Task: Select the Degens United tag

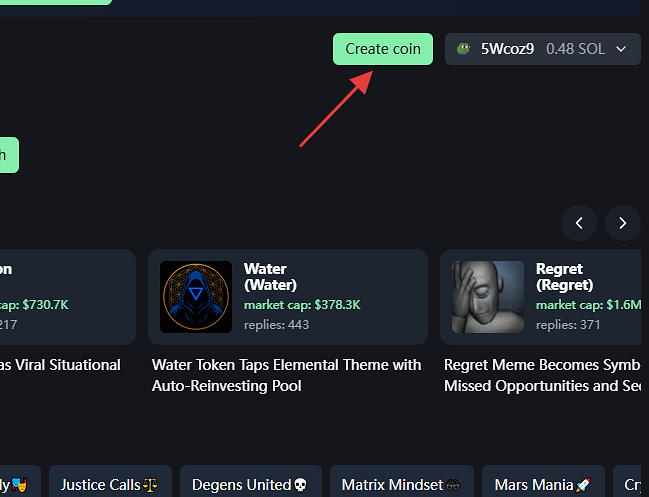Action: 249,485
